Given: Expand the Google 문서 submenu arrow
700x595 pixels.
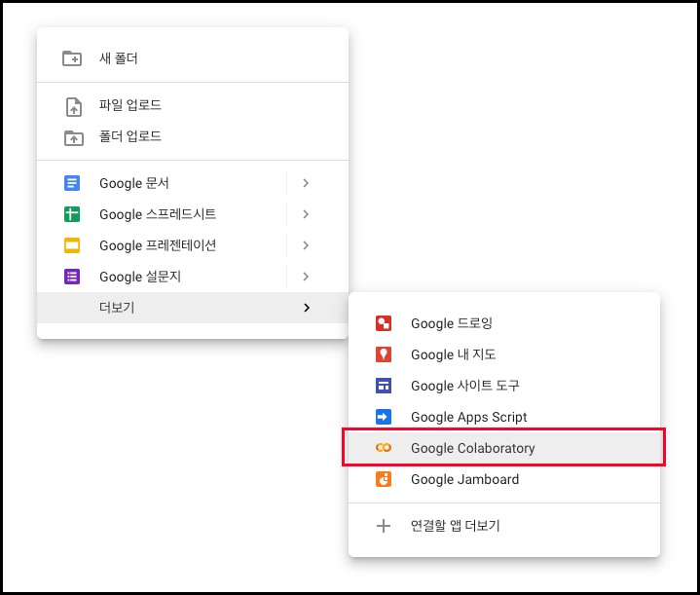Looking at the screenshot, I should point(306,183).
